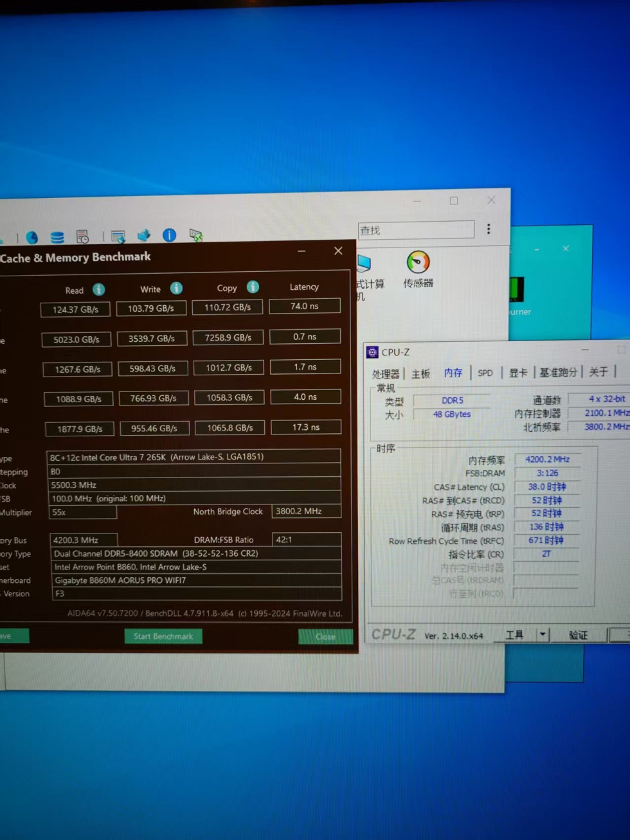Screen dimensions: 630x840
Task: Minimize the CPU-Z window
Action: [x=585, y=350]
